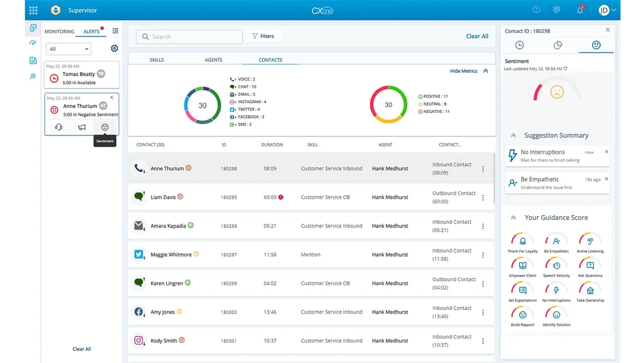Open the search magnifier sidebar icon
This screenshot has width=644, height=363.
tap(33, 76)
